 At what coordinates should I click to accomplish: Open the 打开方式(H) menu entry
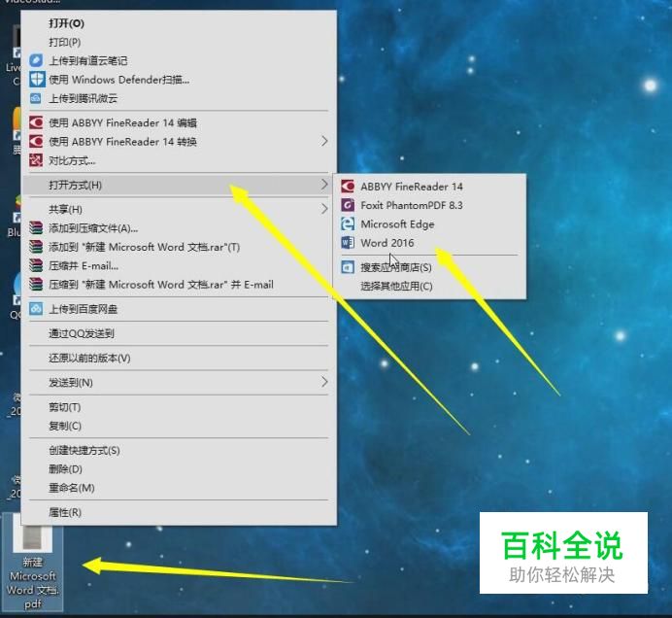(179, 185)
